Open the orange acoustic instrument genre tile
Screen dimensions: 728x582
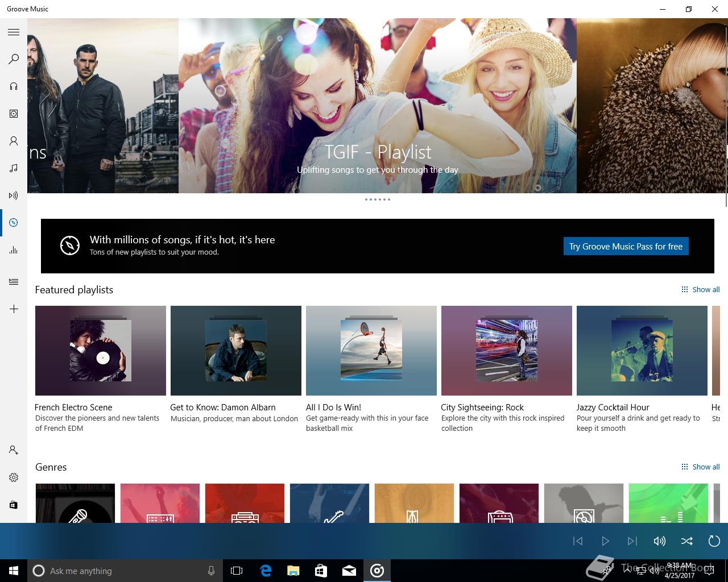(x=414, y=503)
